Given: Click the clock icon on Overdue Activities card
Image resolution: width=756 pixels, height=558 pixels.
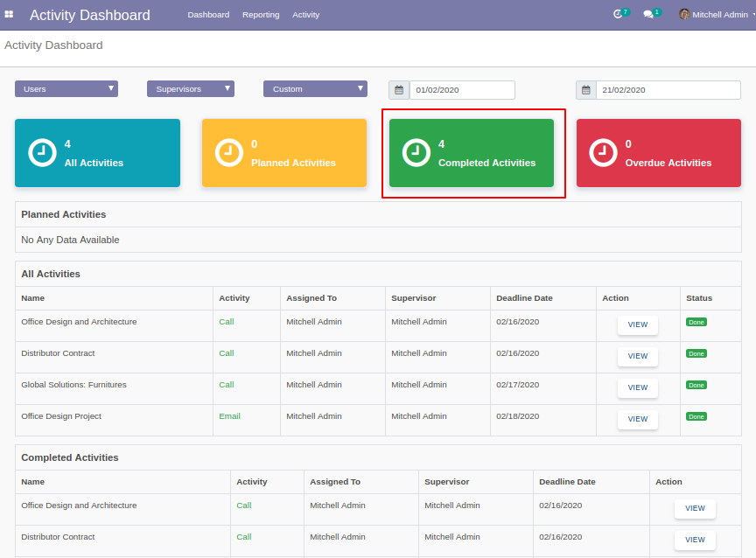Looking at the screenshot, I should [603, 153].
